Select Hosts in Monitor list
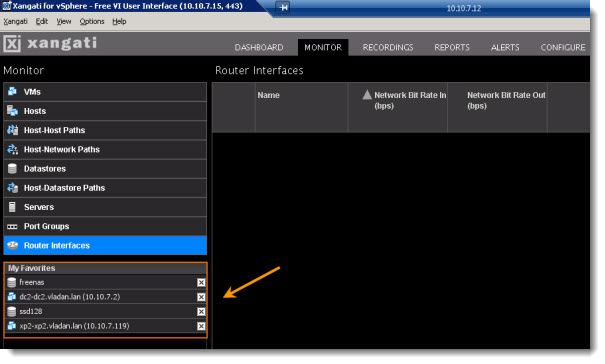 click(105, 111)
